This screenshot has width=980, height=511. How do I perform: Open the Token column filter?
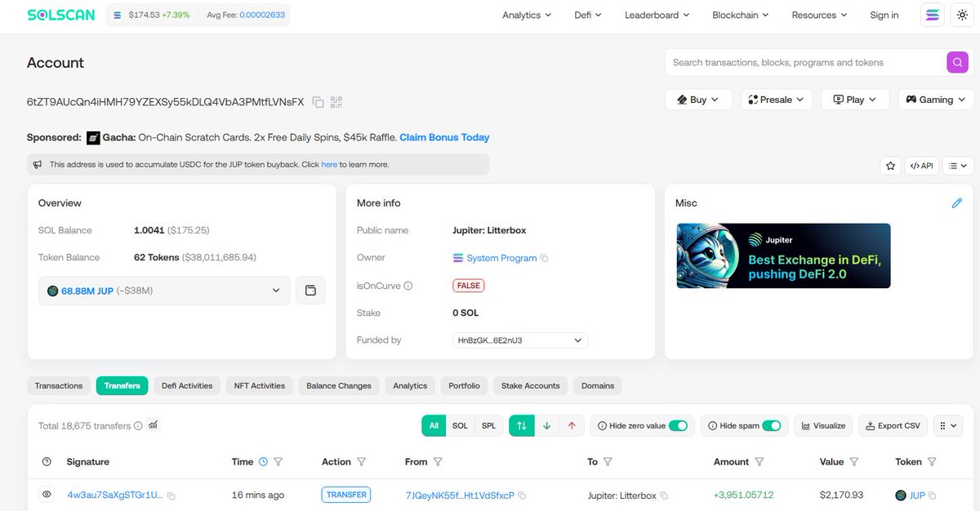point(932,462)
